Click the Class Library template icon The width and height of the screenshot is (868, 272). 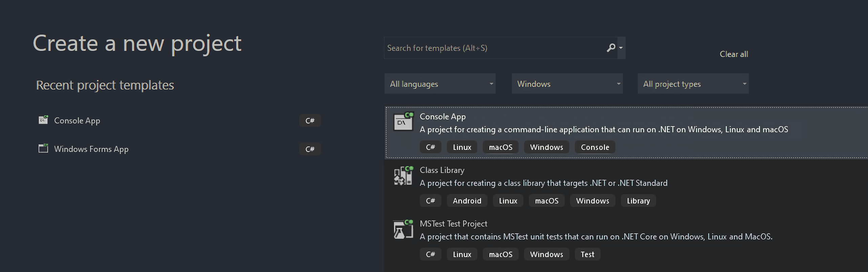coord(403,175)
